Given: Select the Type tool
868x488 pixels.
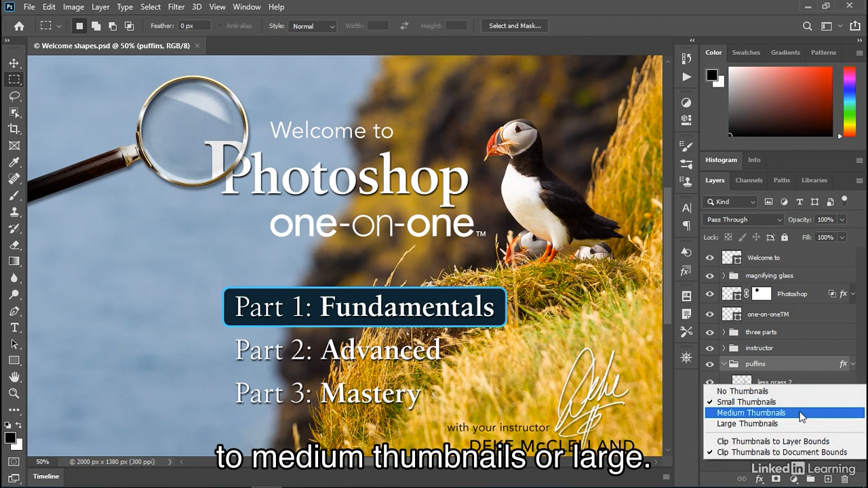Looking at the screenshot, I should [x=14, y=327].
